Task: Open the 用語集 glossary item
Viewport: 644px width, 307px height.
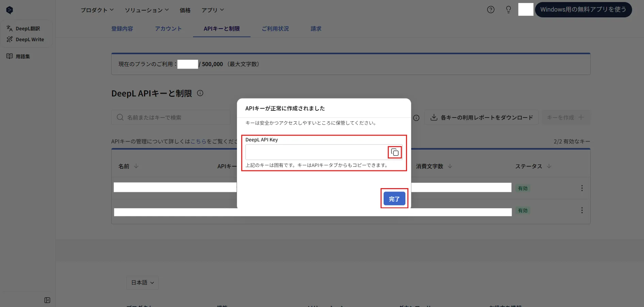Action: point(18,56)
